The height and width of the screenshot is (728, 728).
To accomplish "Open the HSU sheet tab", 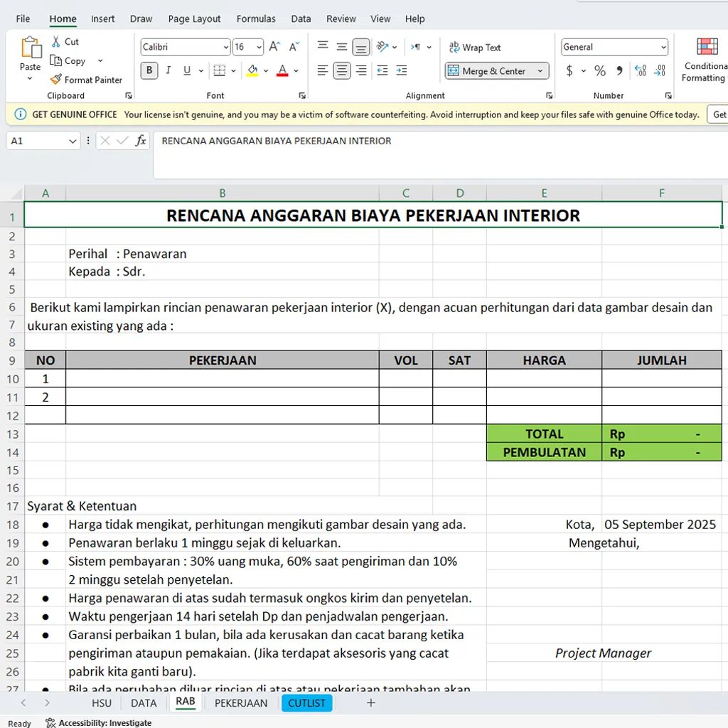I will (101, 703).
